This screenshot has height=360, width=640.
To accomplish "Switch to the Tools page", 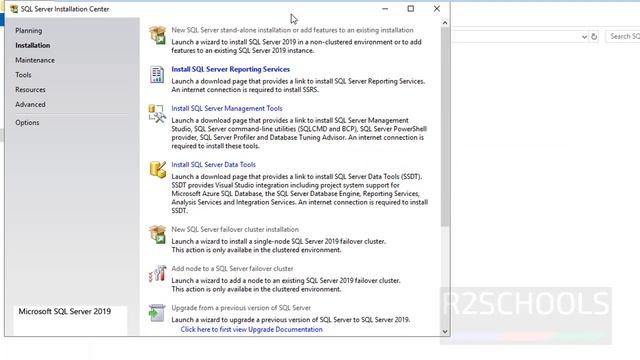I will (23, 75).
